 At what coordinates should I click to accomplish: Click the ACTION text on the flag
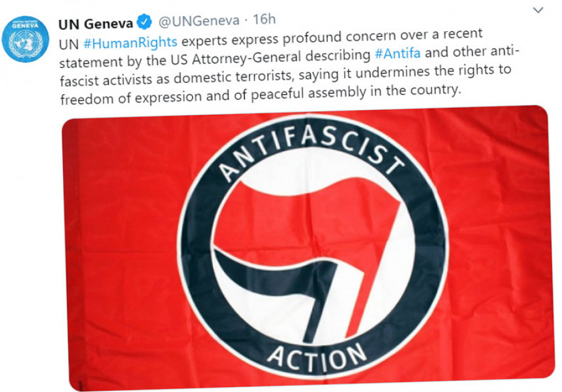317,356
